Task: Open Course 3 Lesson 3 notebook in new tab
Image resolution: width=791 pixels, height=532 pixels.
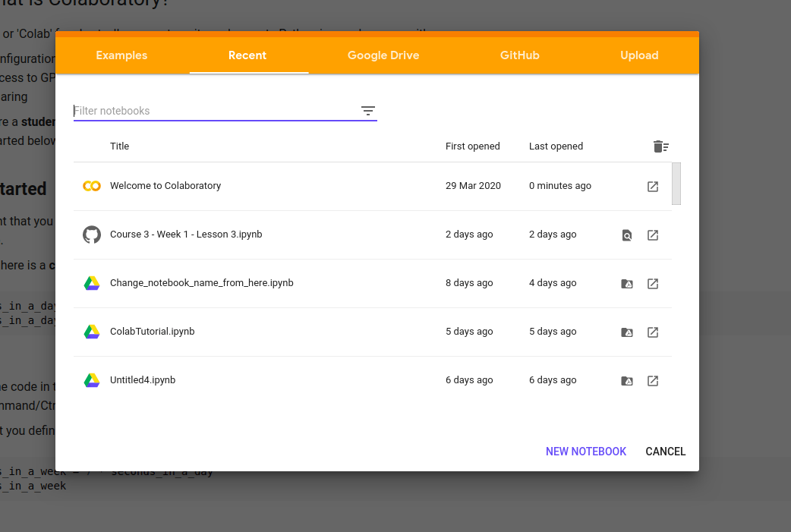Action: 652,235
